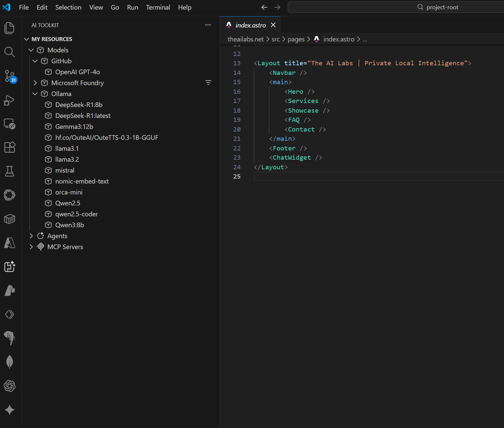Click src in the breadcrumb path
Image resolution: width=504 pixels, height=428 pixels.
276,39
